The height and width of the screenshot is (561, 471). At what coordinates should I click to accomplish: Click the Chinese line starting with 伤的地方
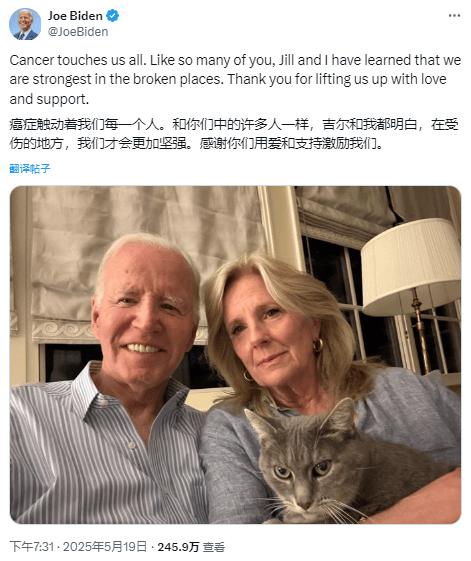[x=196, y=144]
